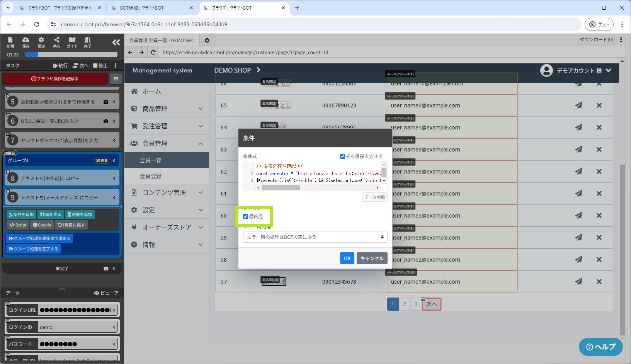This screenshot has width=631, height=364.
Task: Uncheck the 最終周 checkbox
Action: [245, 216]
